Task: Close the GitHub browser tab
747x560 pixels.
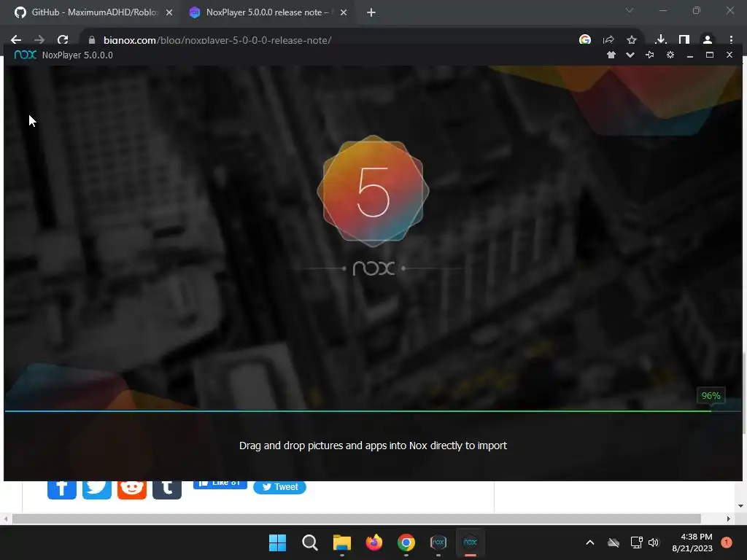Action: point(169,13)
